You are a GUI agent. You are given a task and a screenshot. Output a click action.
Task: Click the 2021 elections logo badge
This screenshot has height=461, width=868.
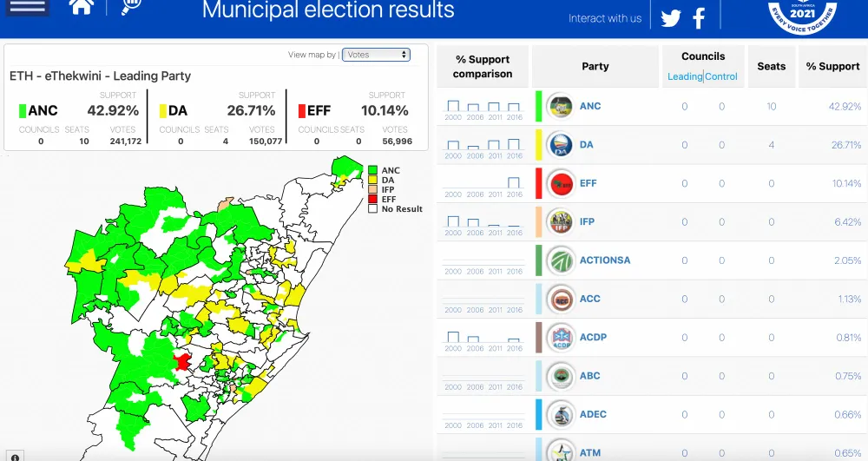(x=802, y=15)
